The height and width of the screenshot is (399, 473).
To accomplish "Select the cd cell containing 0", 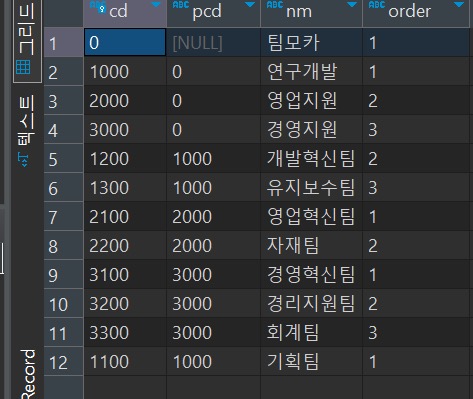I will (125, 42).
